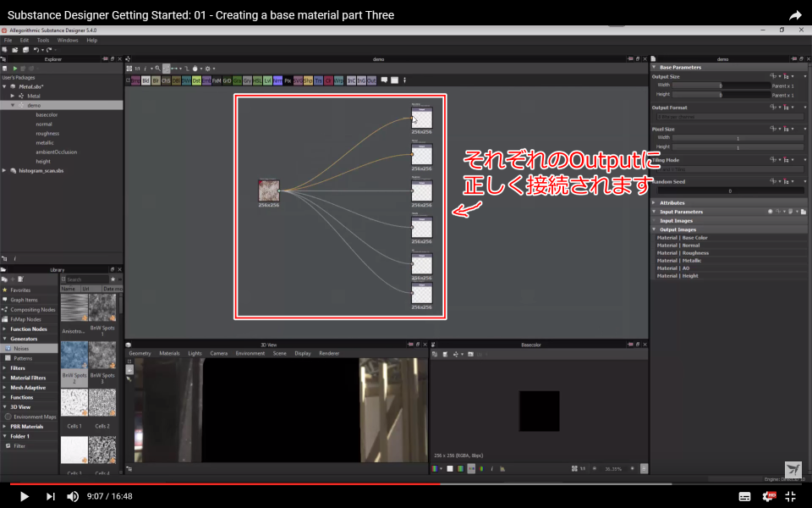Open the Environment menu in 3D View

click(250, 353)
